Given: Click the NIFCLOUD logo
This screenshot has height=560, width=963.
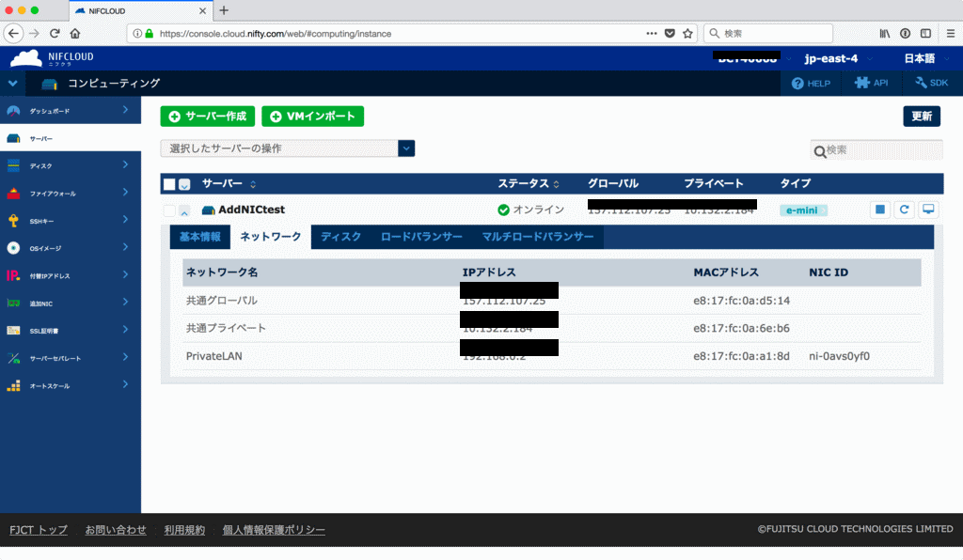Looking at the screenshot, I should click(53, 58).
